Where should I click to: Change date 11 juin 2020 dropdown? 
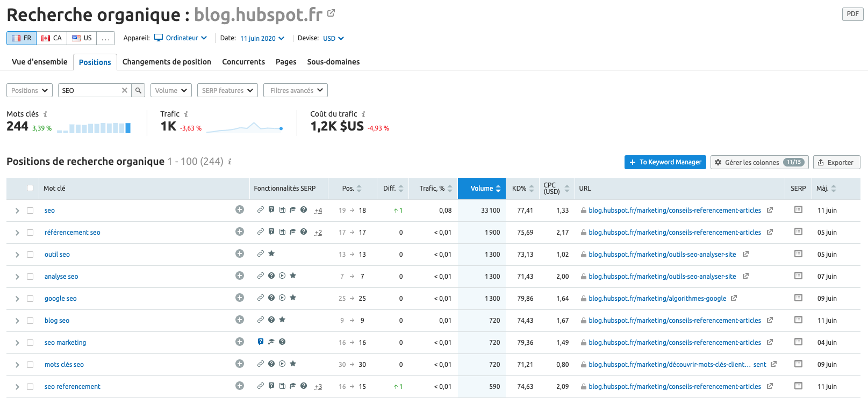tap(262, 38)
